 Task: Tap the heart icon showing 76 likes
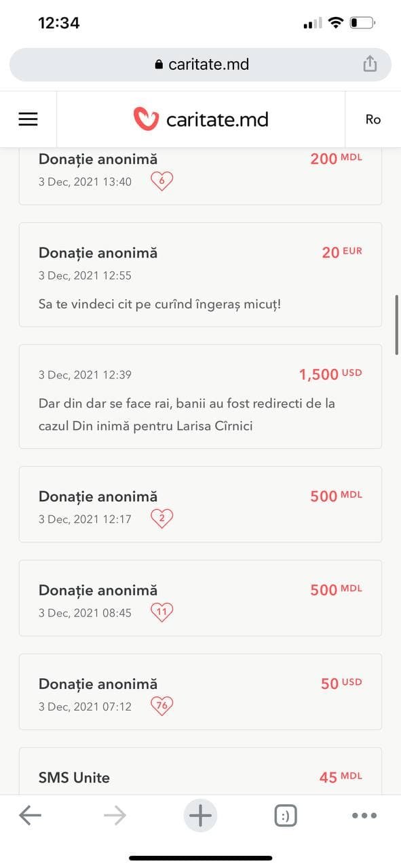click(x=161, y=706)
